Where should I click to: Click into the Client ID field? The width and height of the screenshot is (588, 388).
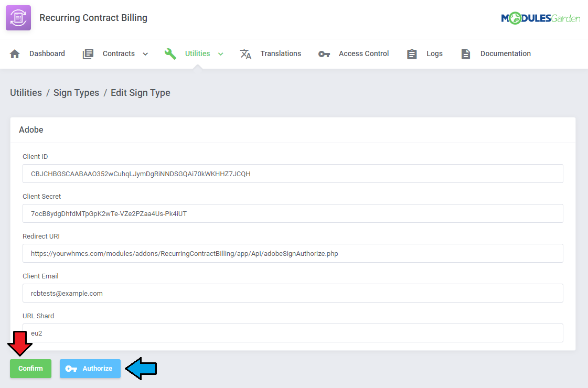tap(293, 174)
